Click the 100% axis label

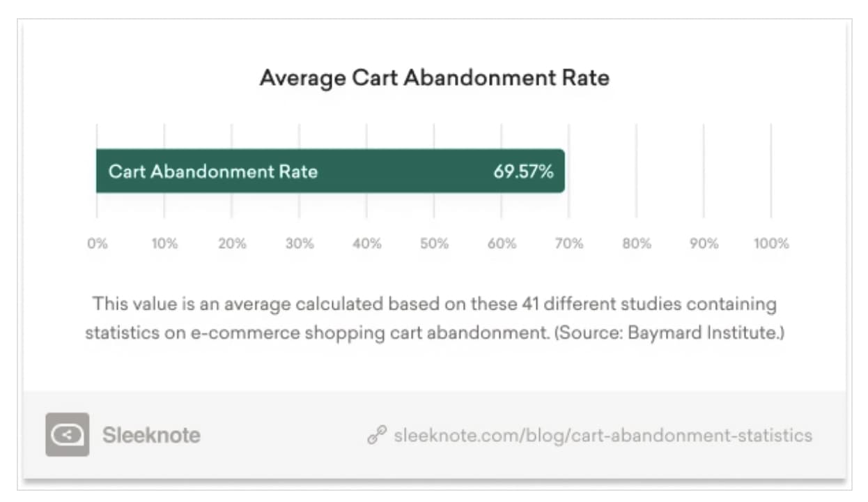coord(770,244)
